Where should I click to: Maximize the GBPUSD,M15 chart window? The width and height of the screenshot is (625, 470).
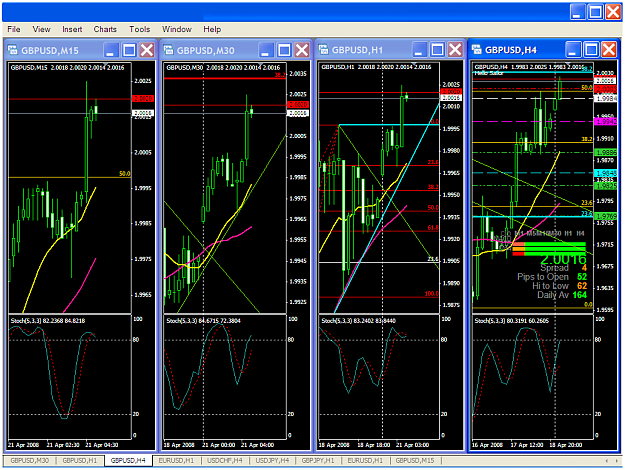click(x=129, y=50)
